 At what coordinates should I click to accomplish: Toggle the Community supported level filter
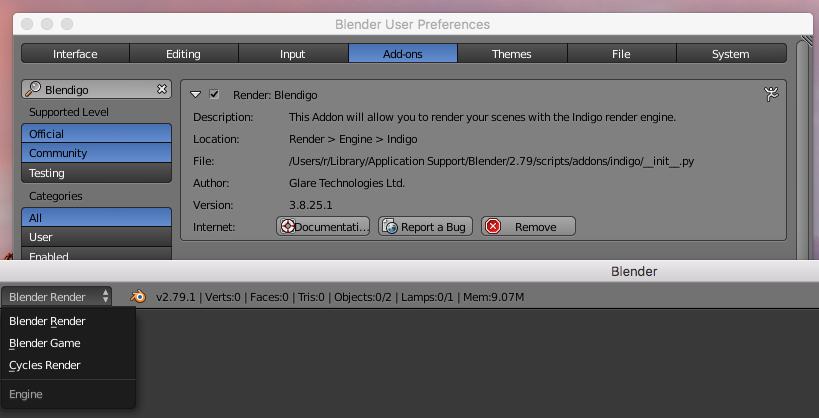[x=96, y=153]
